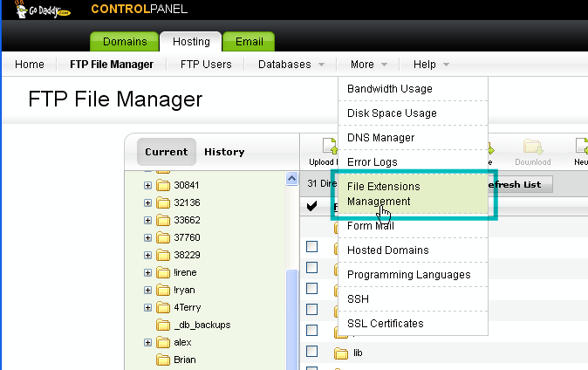Select the 30841 folder icon in tree
588x370 pixels.
coord(162,185)
